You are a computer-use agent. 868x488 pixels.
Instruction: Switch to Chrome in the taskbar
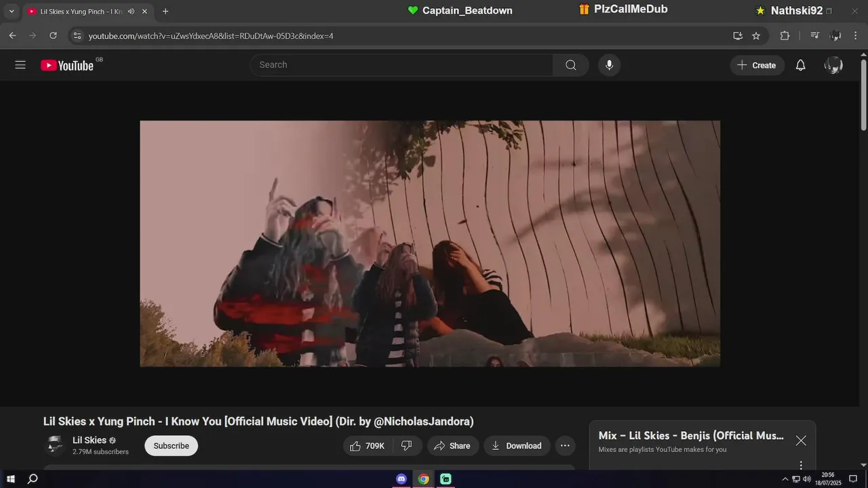point(423,479)
